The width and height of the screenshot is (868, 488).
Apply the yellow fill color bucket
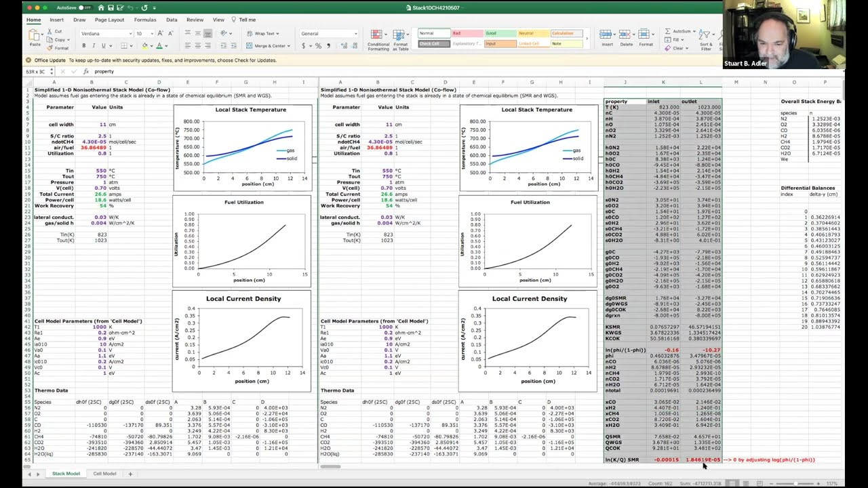click(144, 46)
